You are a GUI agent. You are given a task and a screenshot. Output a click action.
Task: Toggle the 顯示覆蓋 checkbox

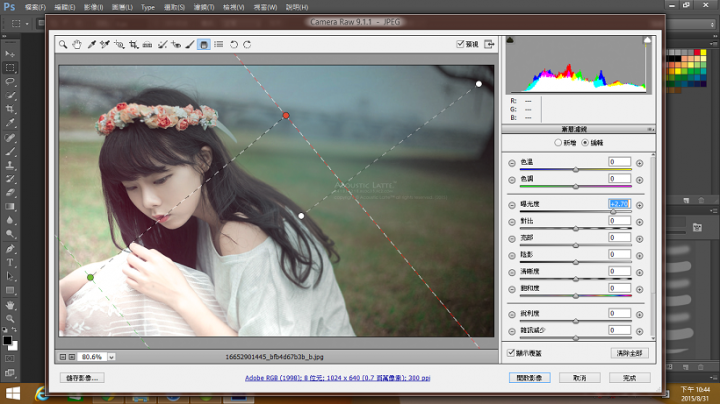pyautogui.click(x=511, y=353)
